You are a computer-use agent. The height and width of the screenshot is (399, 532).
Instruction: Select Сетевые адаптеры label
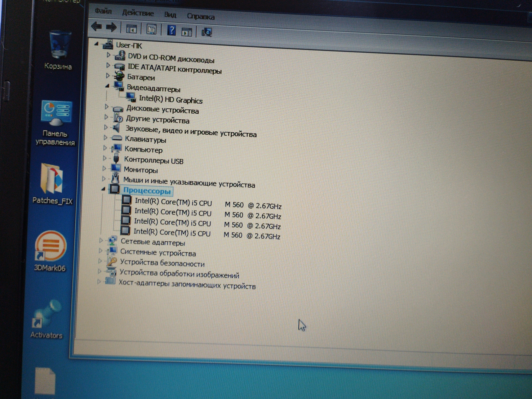pyautogui.click(x=153, y=242)
